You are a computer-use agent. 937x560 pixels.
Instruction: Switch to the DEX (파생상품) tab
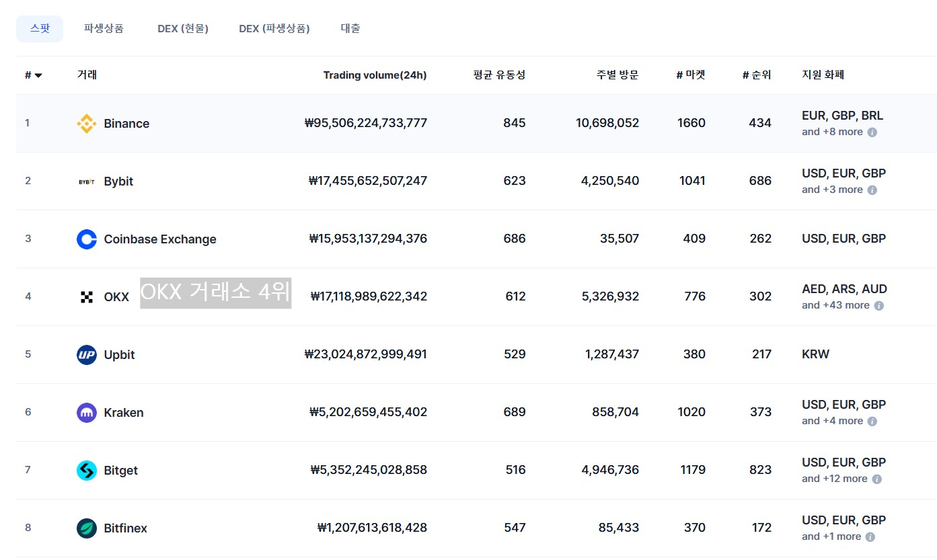coord(274,29)
